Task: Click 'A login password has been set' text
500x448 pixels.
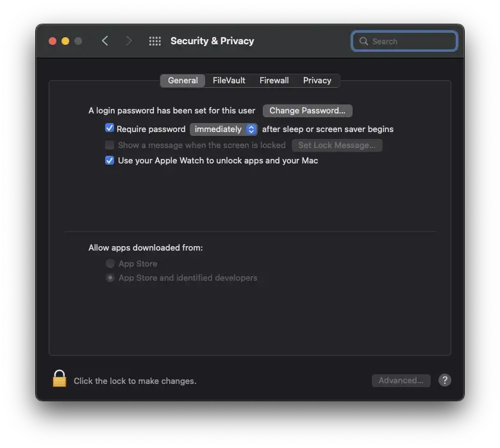Action: point(172,111)
